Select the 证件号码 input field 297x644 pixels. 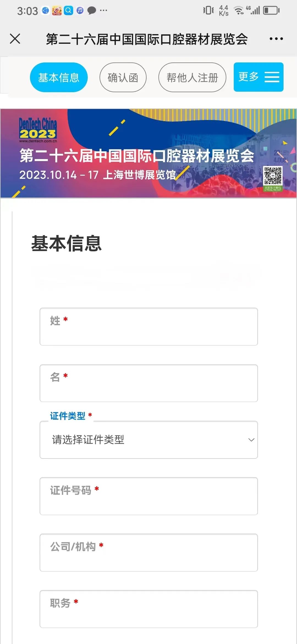coord(149,496)
